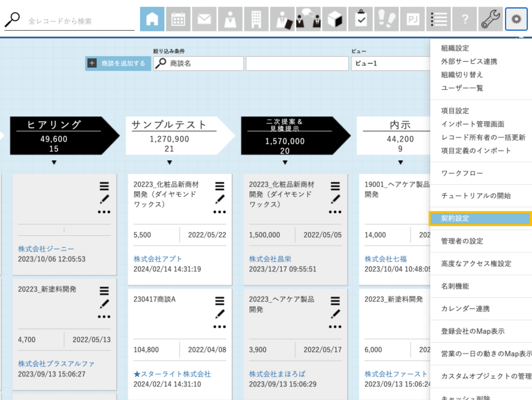Screen dimensions: 532x400
Task: Open the 株式会社アプト company link
Action: (157, 259)
